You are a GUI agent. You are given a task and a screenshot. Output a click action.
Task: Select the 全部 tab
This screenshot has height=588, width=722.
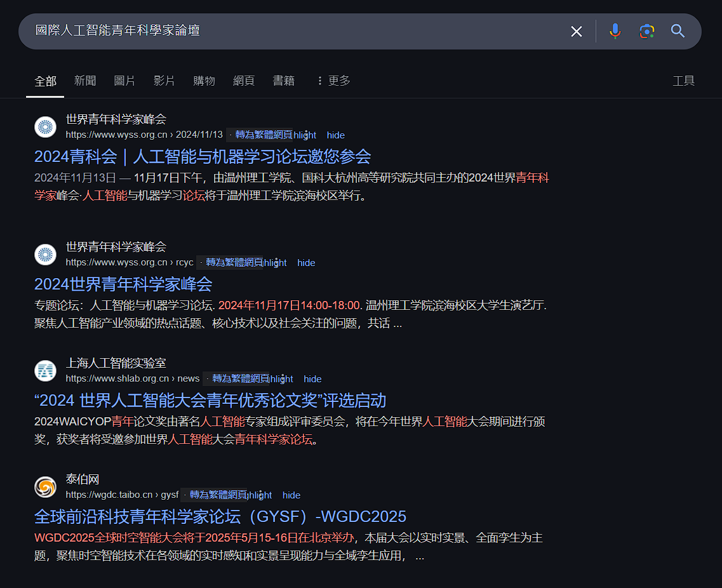click(x=45, y=81)
